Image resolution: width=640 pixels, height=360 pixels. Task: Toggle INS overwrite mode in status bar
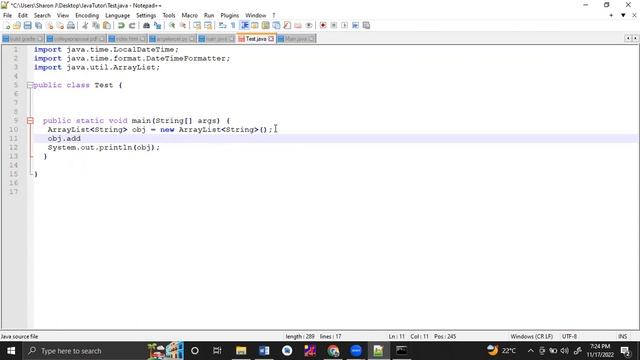(x=622, y=336)
